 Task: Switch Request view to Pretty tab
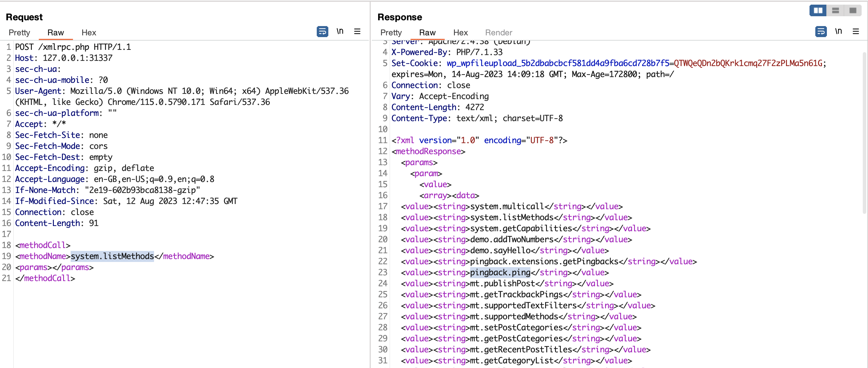point(19,32)
